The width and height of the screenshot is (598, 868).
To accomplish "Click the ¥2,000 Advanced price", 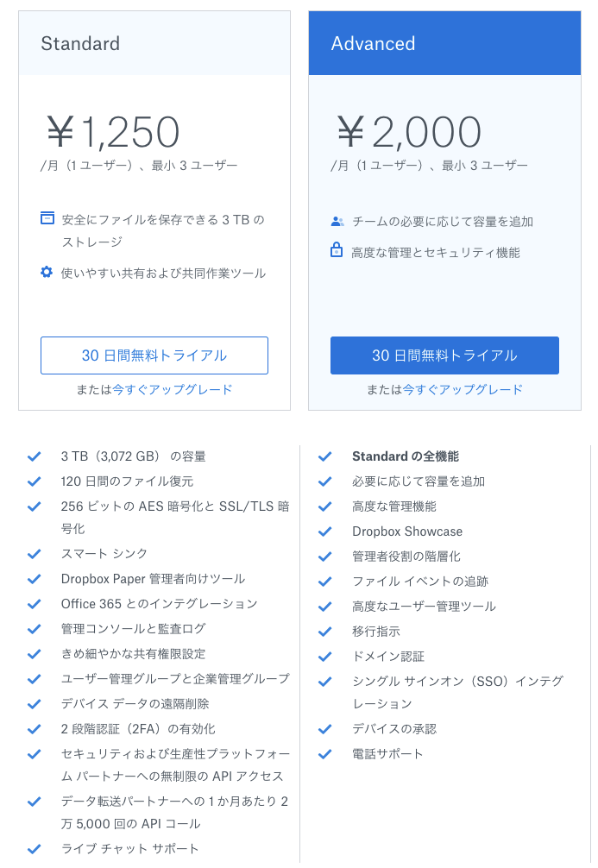I will (409, 132).
